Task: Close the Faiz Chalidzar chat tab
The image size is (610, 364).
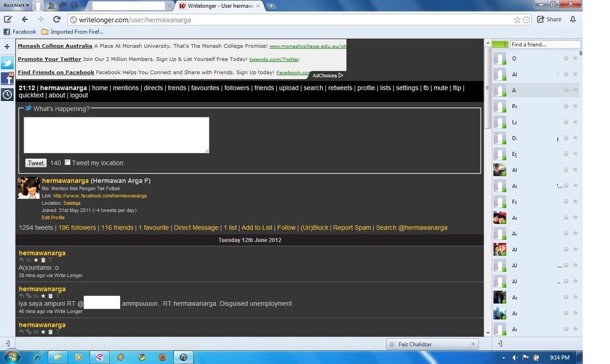Action: point(473,344)
